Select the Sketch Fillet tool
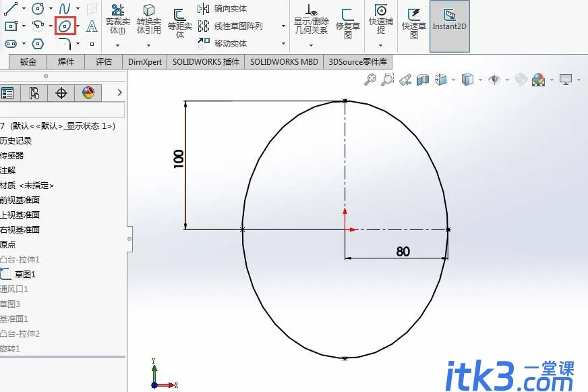 coord(65,43)
